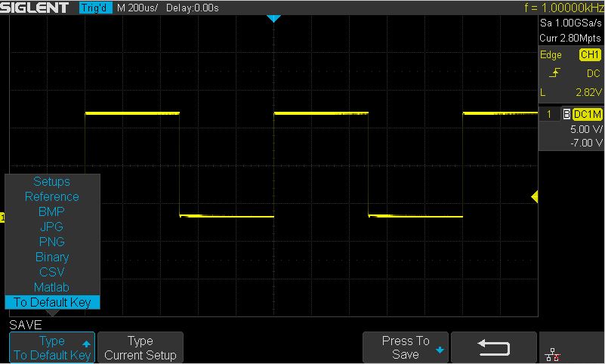Select Matlab in the save type list

point(52,287)
